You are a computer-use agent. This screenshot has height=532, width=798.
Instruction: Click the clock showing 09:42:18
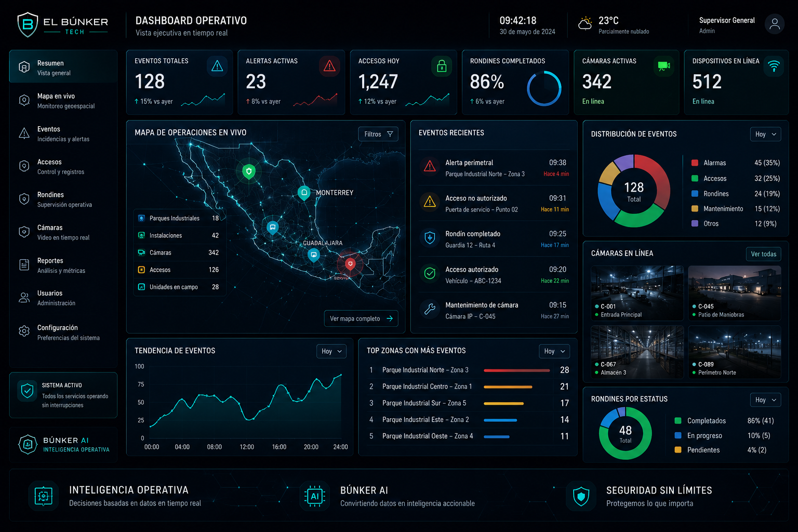(518, 21)
